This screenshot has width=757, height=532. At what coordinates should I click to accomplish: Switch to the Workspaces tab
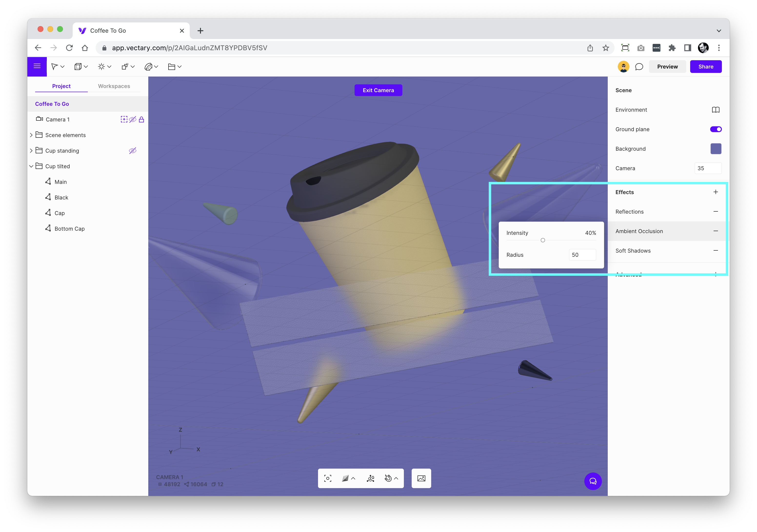[x=114, y=86]
